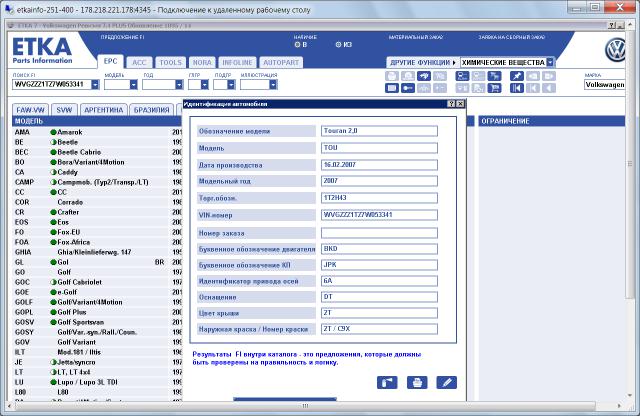Switch to the INFOLINE tab
Screen dimensions: 640x416
point(237,62)
